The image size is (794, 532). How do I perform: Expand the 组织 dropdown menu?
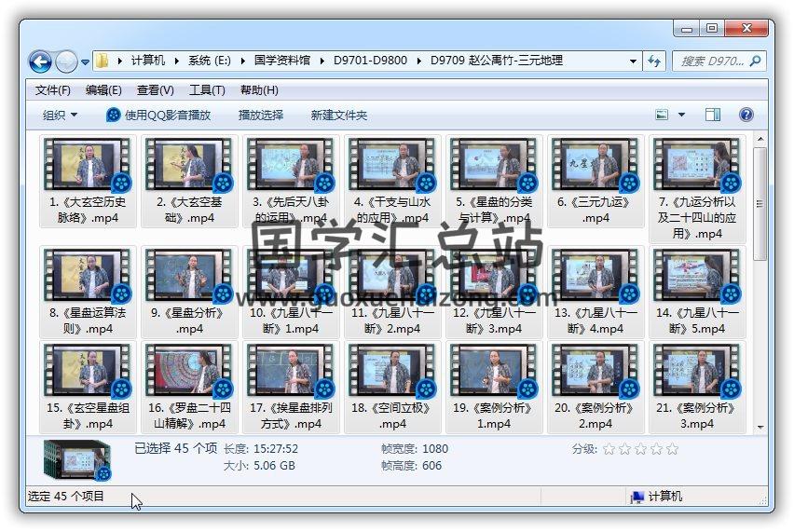pyautogui.click(x=61, y=115)
